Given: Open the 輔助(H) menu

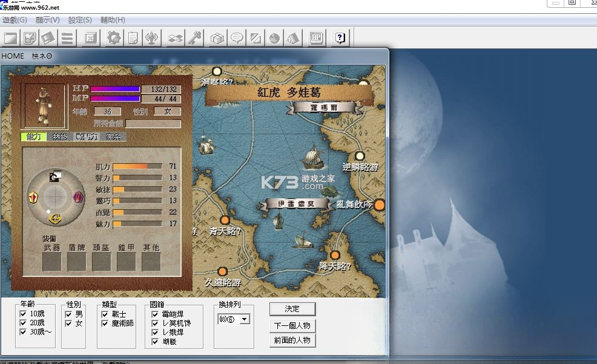Looking at the screenshot, I should (113, 20).
